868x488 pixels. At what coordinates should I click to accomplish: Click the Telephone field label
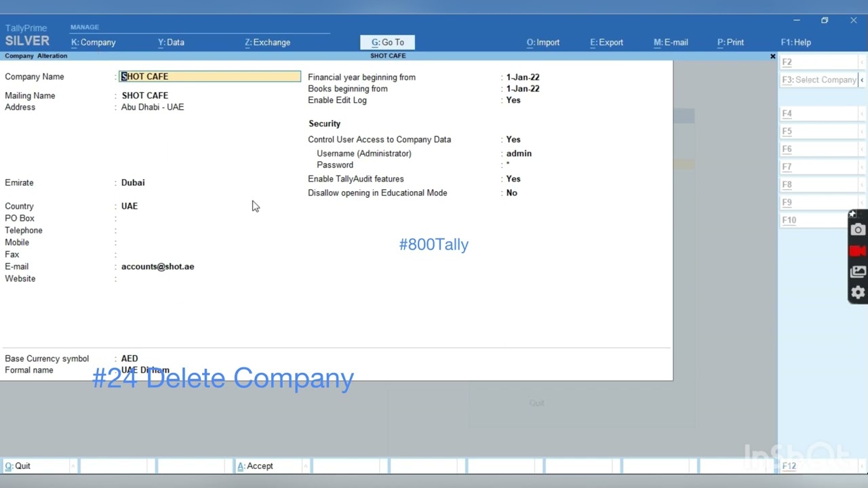(x=24, y=230)
